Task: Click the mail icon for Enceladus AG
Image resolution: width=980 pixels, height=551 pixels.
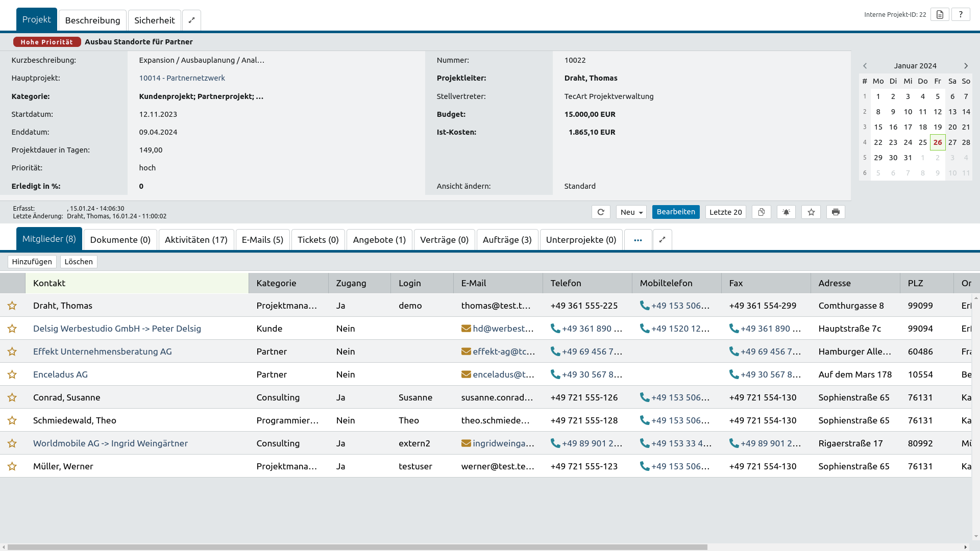Action: 466,374
